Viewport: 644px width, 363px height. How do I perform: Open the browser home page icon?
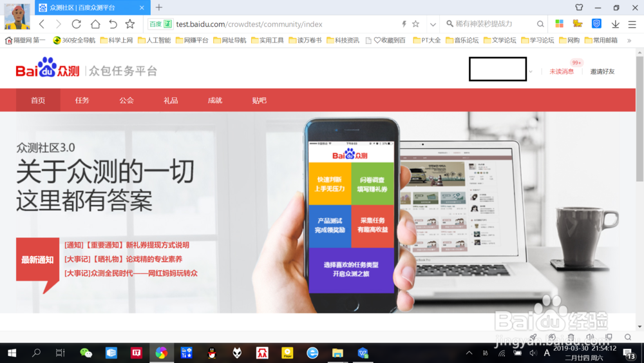click(95, 25)
